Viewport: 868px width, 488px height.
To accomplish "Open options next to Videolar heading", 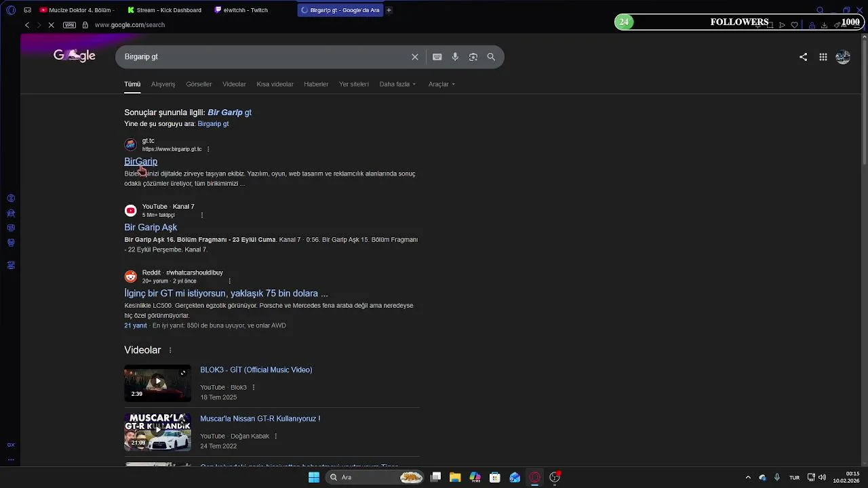I will 170,350.
